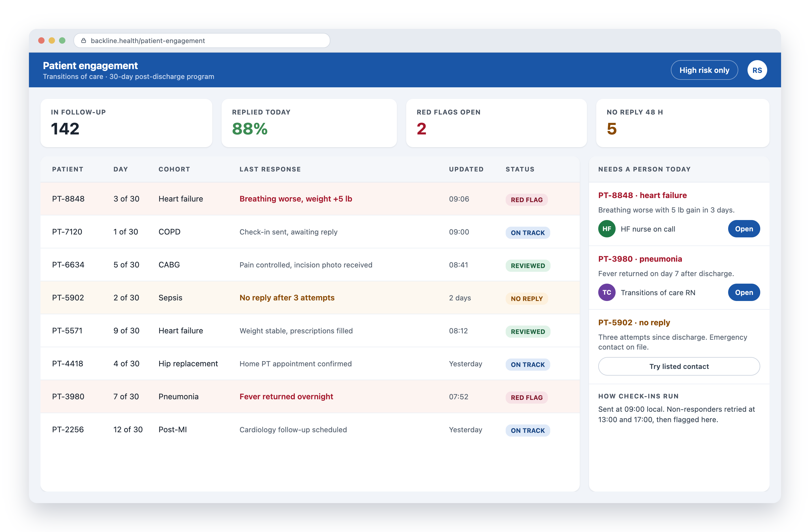Open the PT-8848 heart failure alert
Image resolution: width=810 pixels, height=532 pixels.
coord(744,229)
